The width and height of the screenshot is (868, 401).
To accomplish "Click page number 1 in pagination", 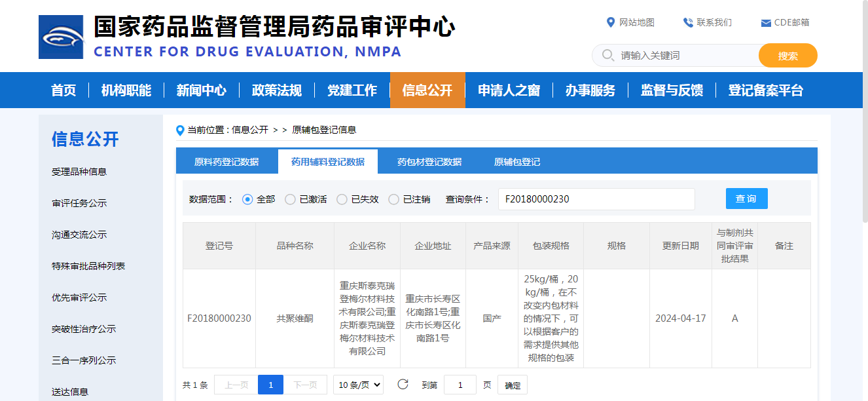I will tap(270, 385).
